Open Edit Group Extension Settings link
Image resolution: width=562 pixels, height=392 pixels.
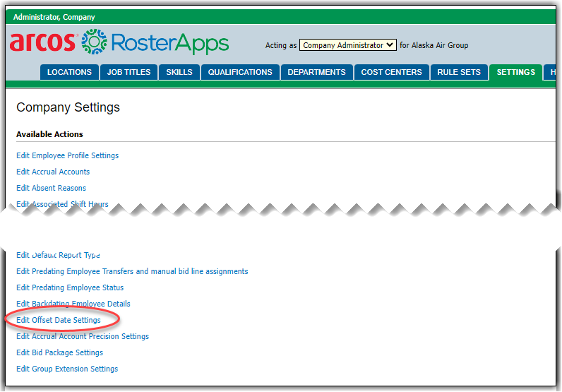pyautogui.click(x=67, y=369)
